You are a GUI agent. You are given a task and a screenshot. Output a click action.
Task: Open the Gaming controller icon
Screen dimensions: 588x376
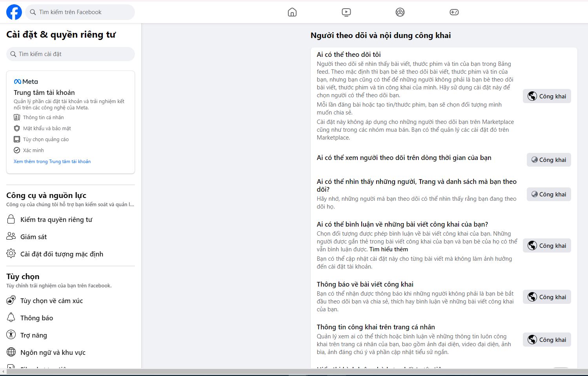coord(454,12)
